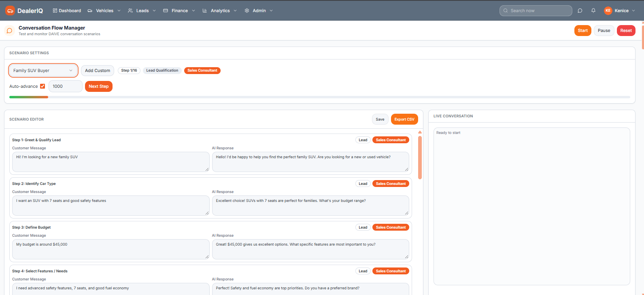
Task: Click the scenario progress bar
Action: [320, 97]
